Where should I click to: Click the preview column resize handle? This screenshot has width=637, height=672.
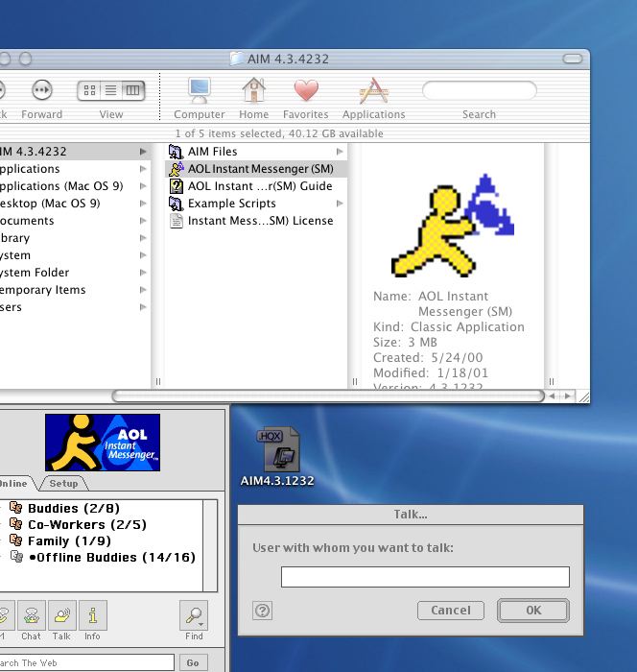552,381
